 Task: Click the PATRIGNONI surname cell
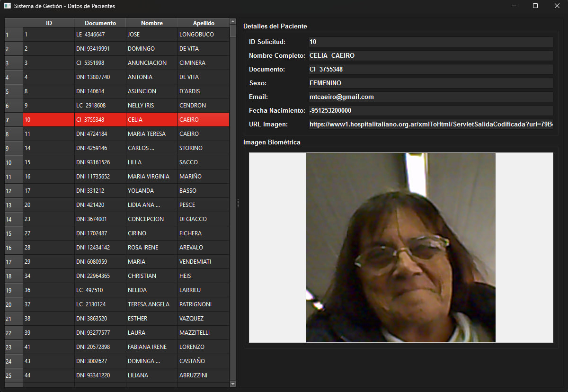[204, 304]
